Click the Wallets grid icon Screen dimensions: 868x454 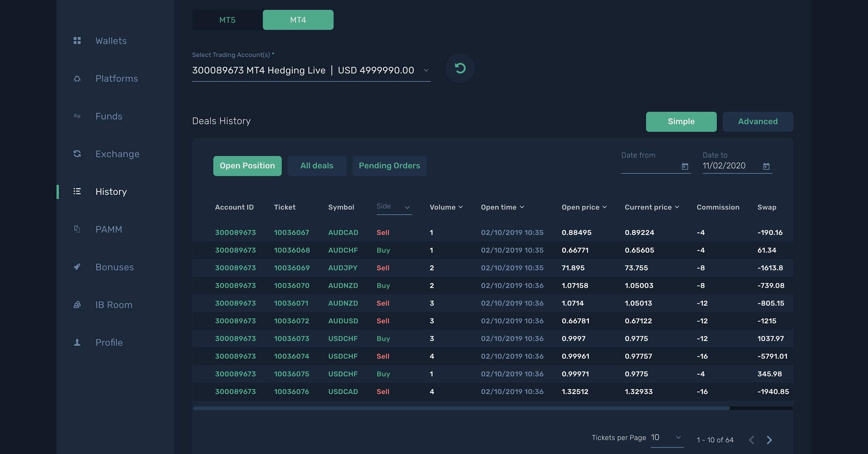77,41
